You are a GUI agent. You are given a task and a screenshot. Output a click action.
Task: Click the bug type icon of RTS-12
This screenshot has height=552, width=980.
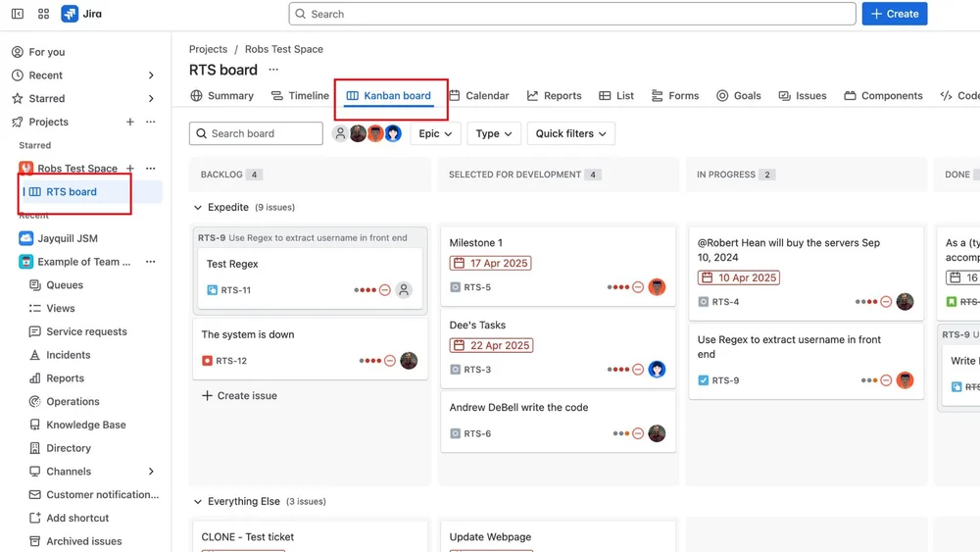click(x=207, y=361)
